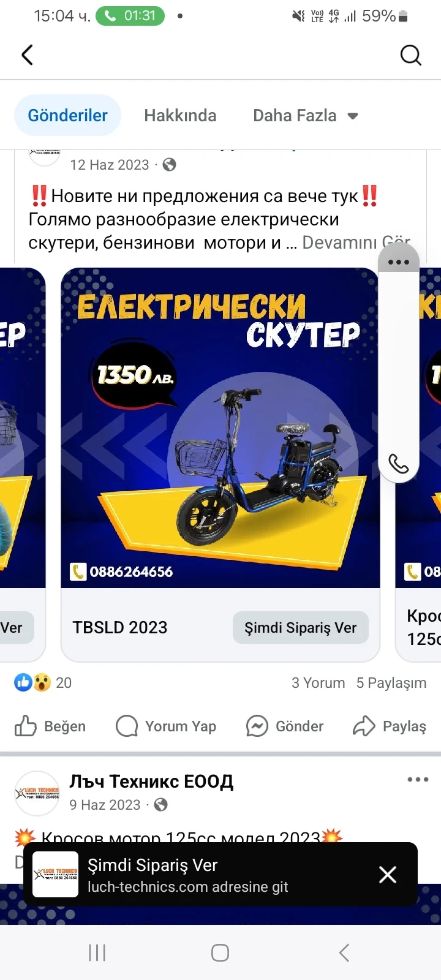Tap the back arrow at top left
441x980 pixels.
coord(27,55)
